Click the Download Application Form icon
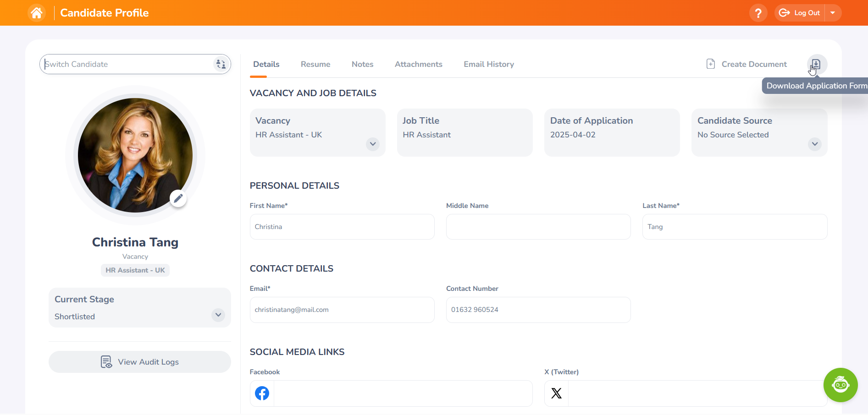868x415 pixels. [x=817, y=64]
